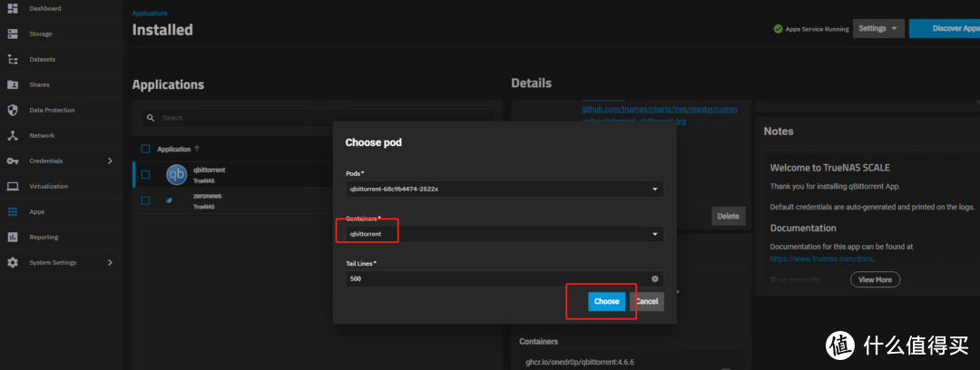The image size is (980, 370).
Task: Click the Network icon in sidebar
Action: (x=13, y=136)
